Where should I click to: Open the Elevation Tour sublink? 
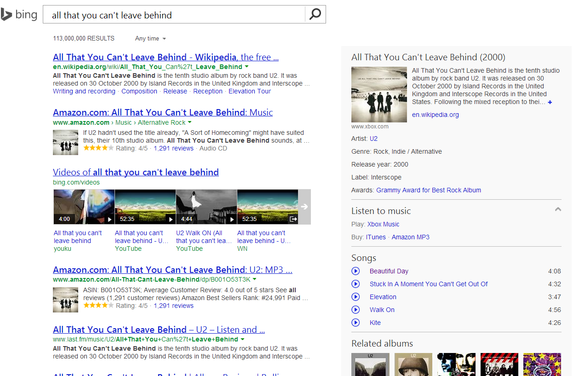250,91
